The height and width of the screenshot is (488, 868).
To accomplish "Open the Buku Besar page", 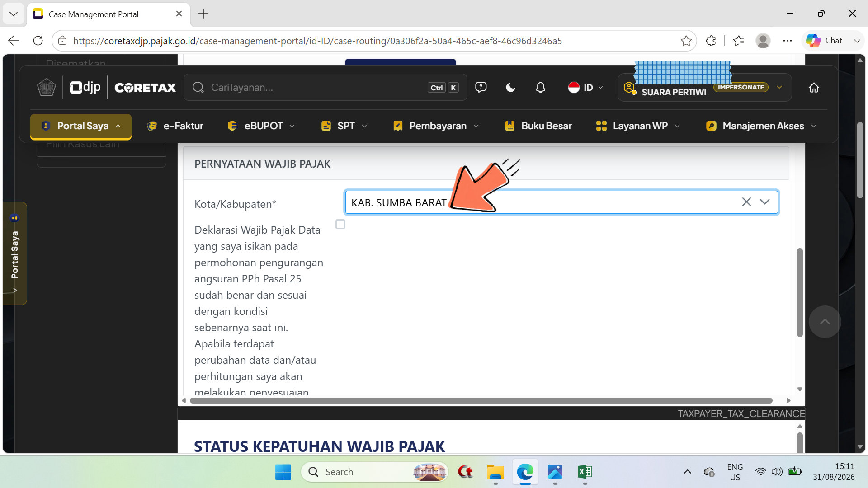I will (538, 126).
